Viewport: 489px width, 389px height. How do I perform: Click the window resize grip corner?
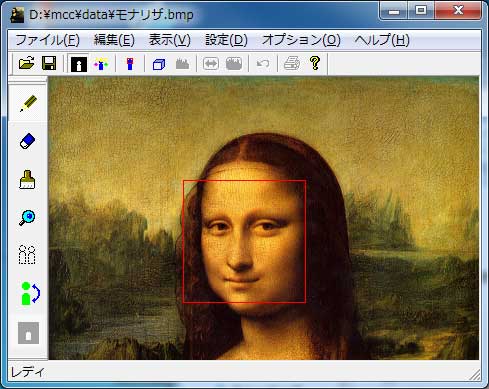point(475,375)
